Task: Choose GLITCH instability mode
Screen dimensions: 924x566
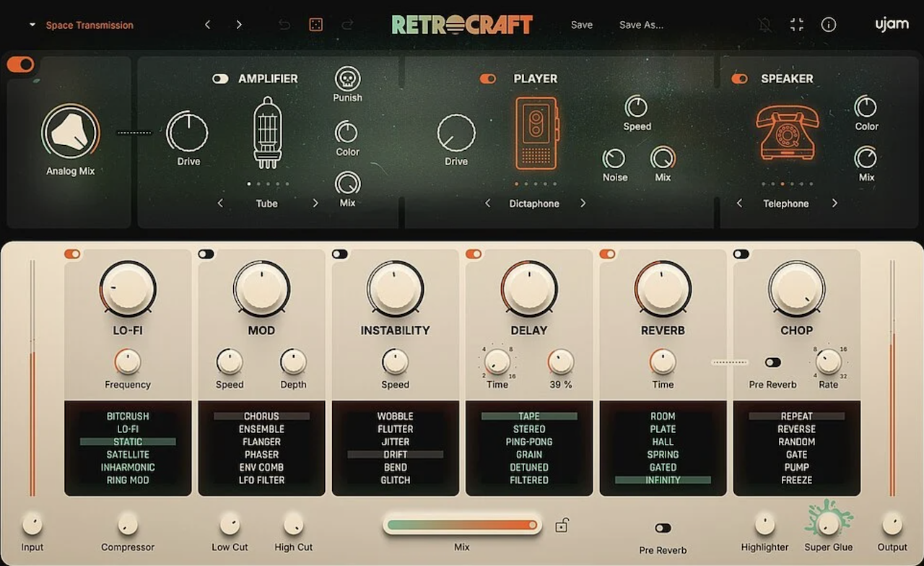Action: pyautogui.click(x=396, y=480)
